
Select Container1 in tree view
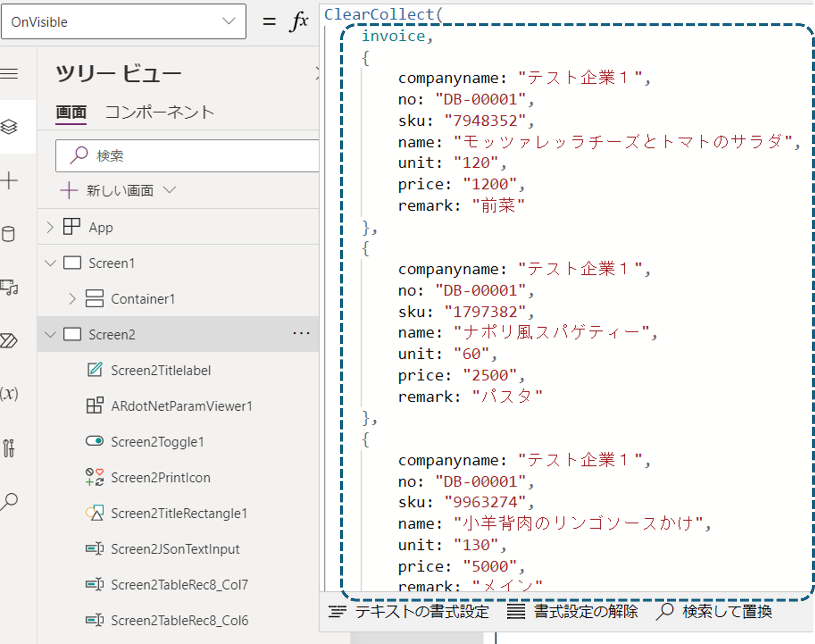tap(143, 299)
